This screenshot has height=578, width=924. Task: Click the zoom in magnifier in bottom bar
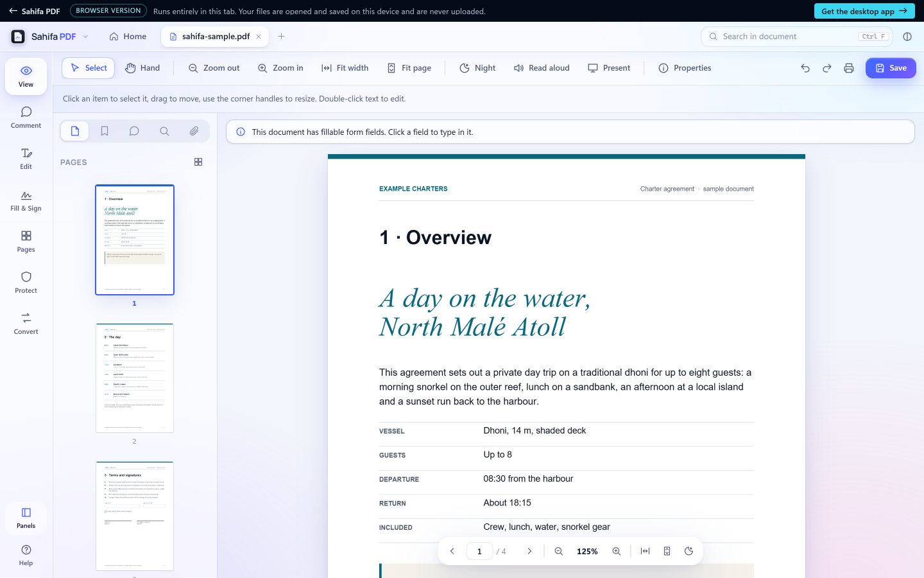coord(617,551)
